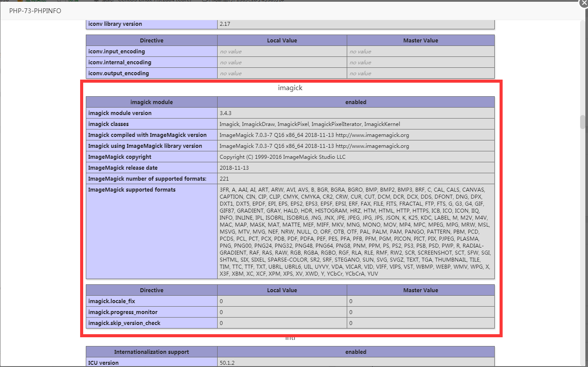588x367 pixels.
Task: Close the PHP-73-PHPINFO dialog
Action: coord(584,3)
